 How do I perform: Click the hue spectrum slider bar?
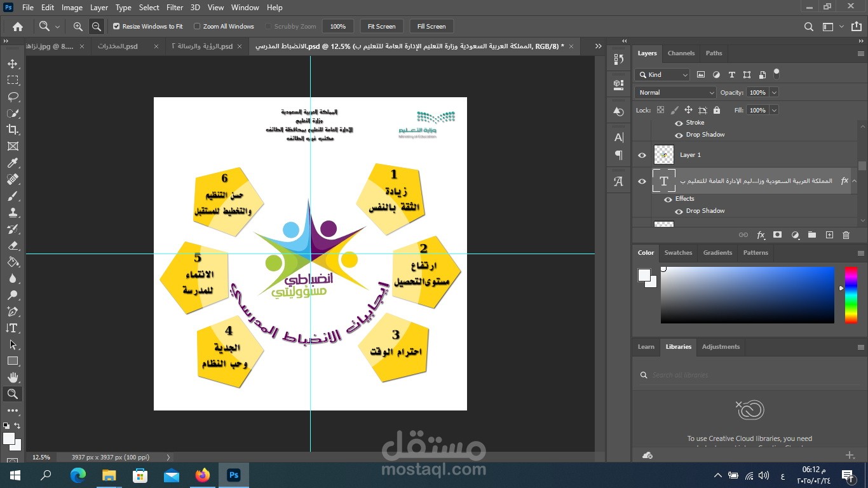(x=850, y=295)
